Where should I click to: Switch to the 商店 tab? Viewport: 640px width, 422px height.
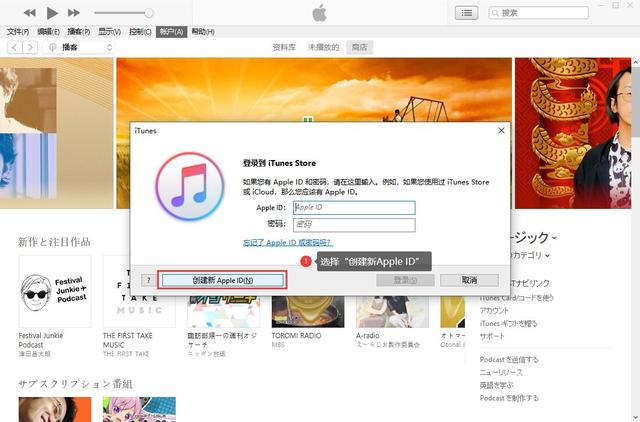point(360,47)
